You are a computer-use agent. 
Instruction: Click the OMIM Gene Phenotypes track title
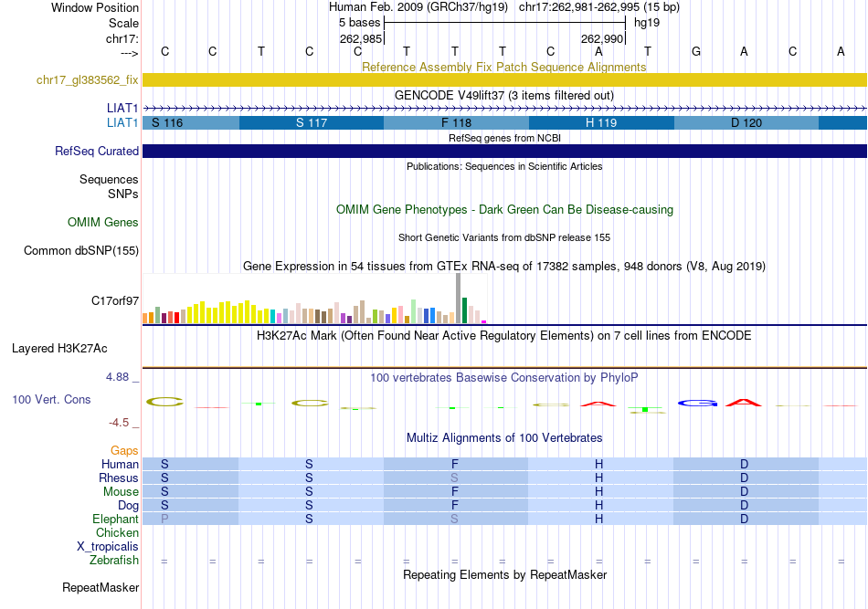(504, 210)
